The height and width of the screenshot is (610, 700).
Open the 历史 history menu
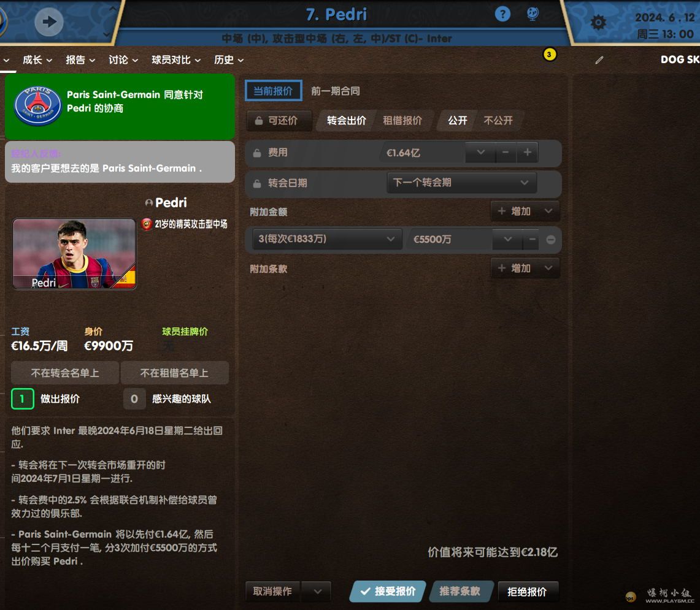(x=229, y=60)
